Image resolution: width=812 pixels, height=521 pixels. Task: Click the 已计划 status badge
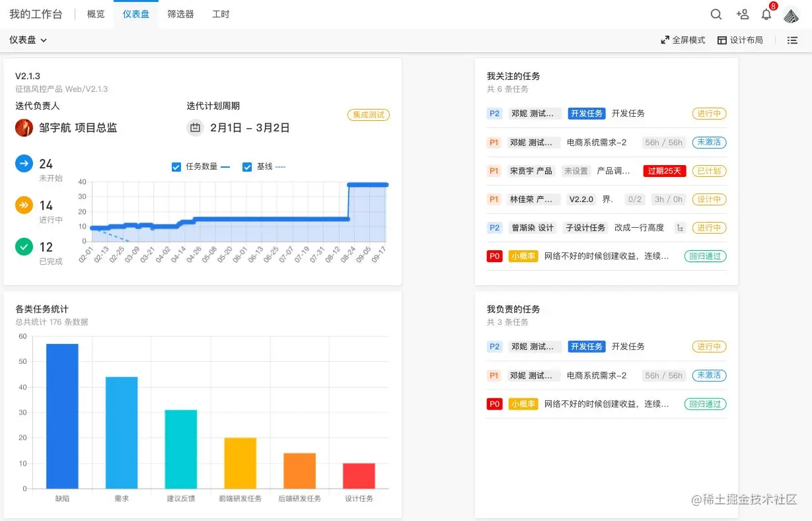coord(709,171)
